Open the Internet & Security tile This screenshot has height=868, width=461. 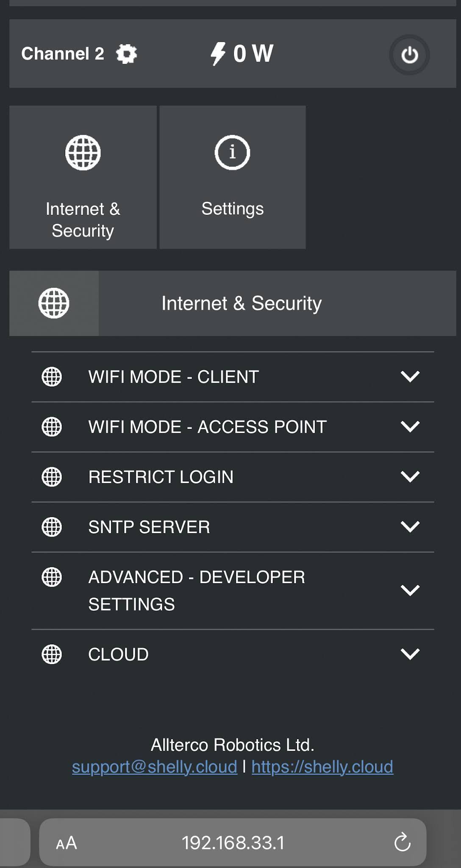click(83, 177)
